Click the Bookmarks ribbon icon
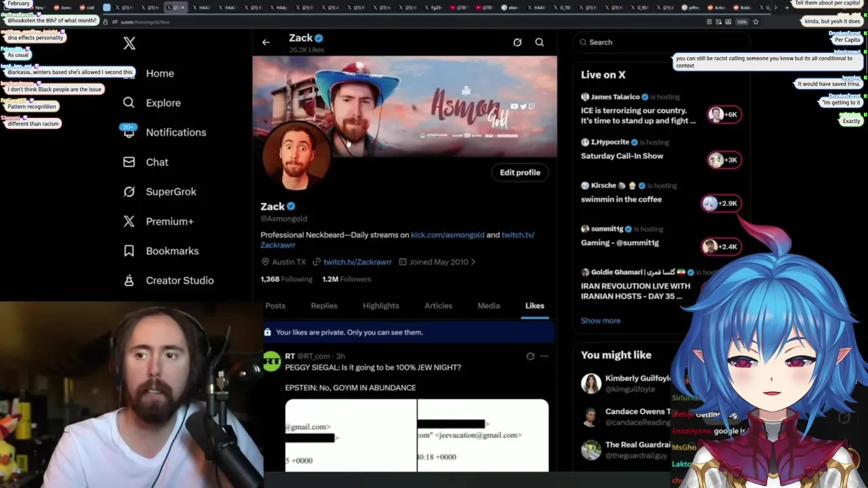 point(129,251)
